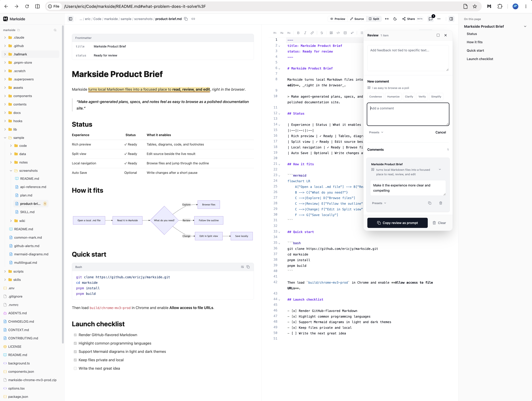Screen dimensions: 532x401
Task: Insert a bulleted list from the toolbar
Action: click(362, 33)
